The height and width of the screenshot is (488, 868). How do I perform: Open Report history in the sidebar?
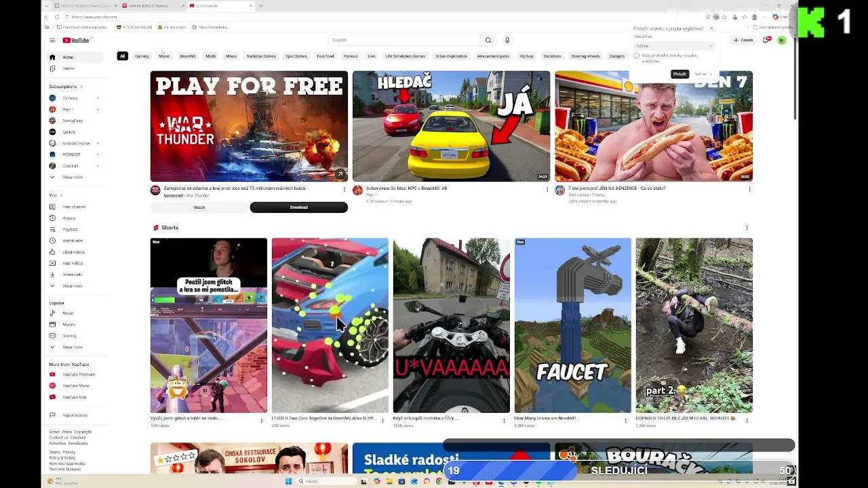(x=75, y=415)
